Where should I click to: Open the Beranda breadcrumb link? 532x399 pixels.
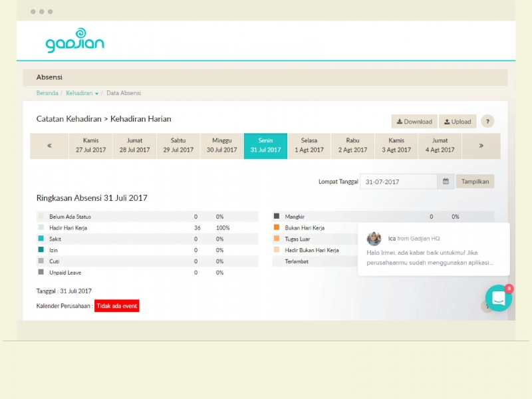click(x=47, y=93)
